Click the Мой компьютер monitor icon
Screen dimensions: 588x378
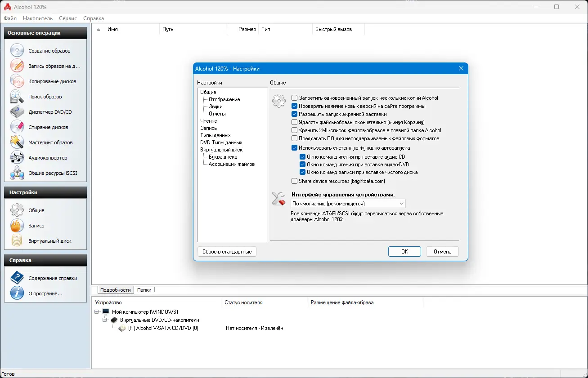pos(106,311)
